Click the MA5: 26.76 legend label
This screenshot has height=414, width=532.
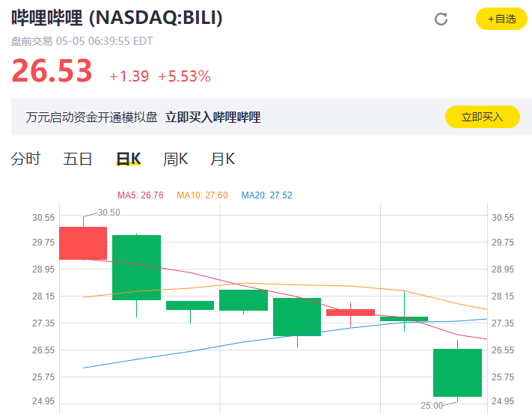[140, 195]
